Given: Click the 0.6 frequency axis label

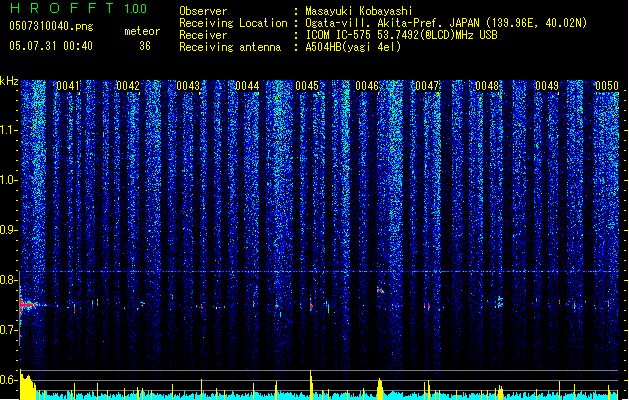Looking at the screenshot, I should [9, 380].
